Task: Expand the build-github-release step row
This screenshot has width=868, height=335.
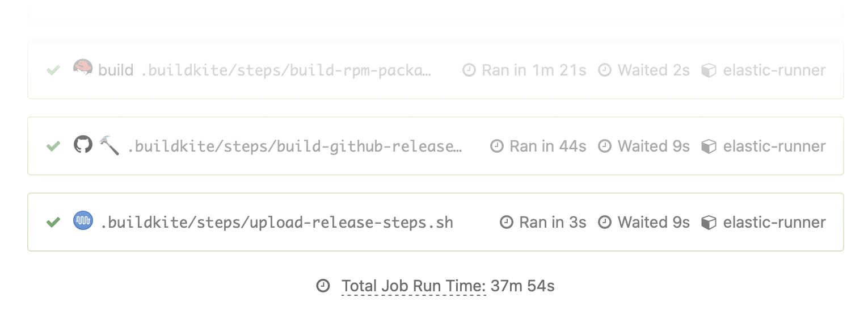Action: point(295,146)
